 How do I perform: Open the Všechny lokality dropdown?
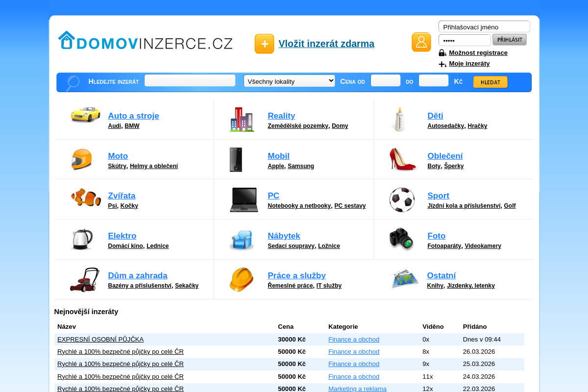tap(289, 80)
